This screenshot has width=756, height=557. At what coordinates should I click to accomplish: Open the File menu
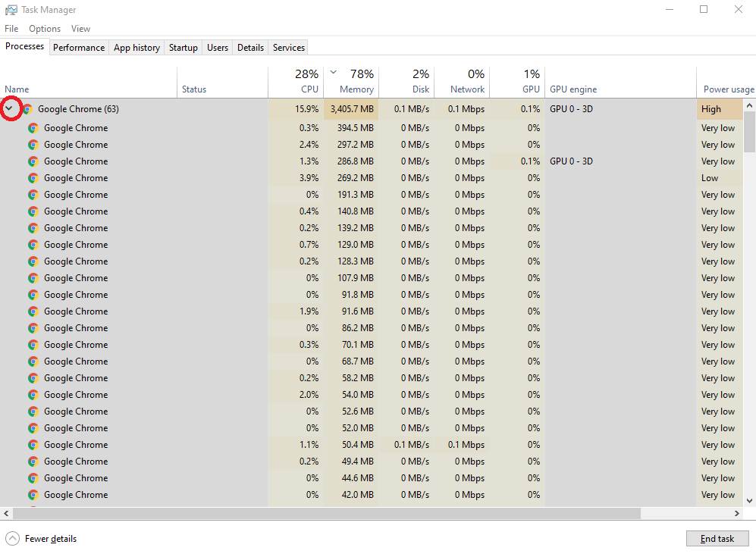tap(11, 29)
